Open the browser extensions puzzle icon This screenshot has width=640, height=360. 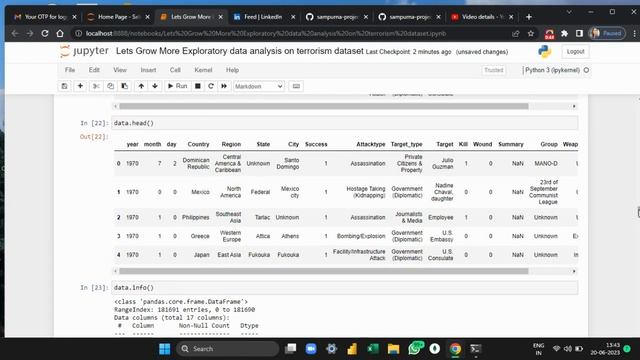tap(564, 33)
